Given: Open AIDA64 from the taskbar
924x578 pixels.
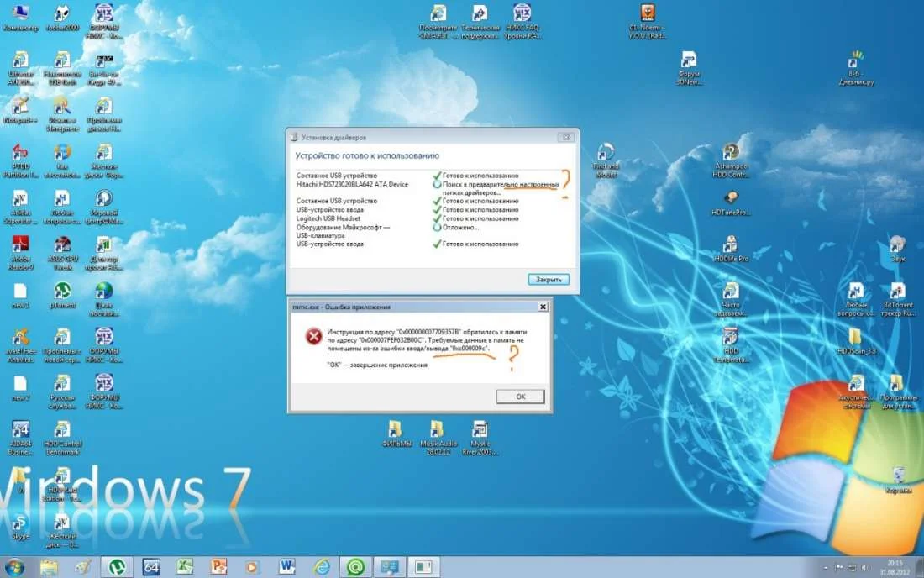Looking at the screenshot, I should tap(151, 567).
